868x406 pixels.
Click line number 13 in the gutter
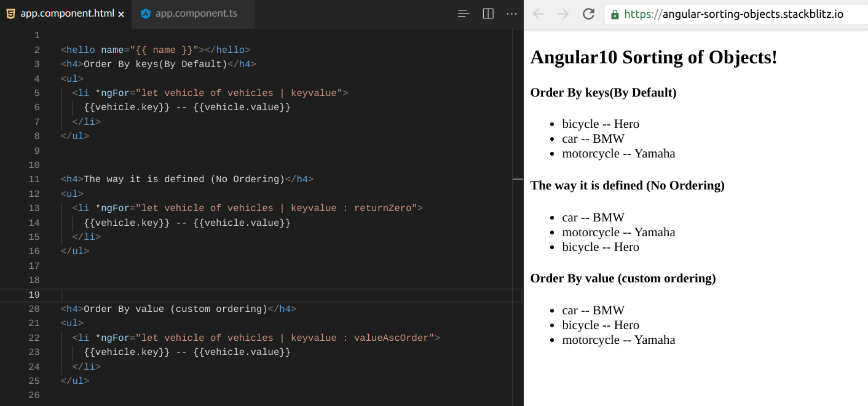click(x=34, y=208)
